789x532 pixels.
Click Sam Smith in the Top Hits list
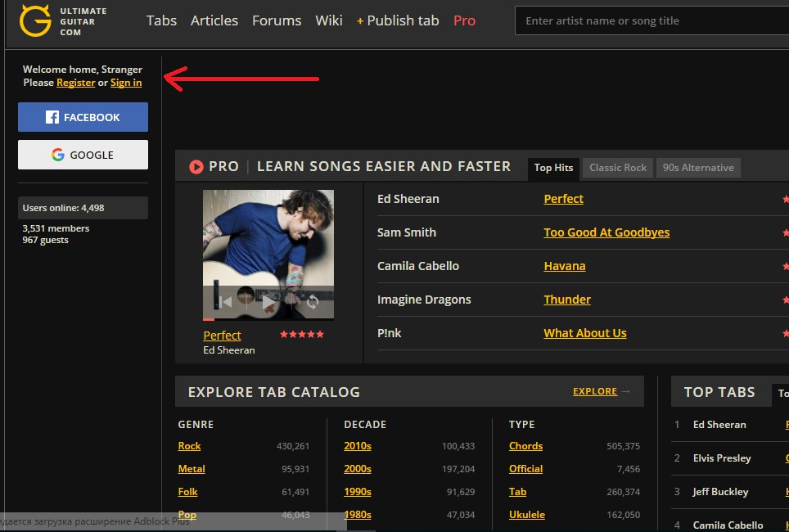pyautogui.click(x=407, y=232)
